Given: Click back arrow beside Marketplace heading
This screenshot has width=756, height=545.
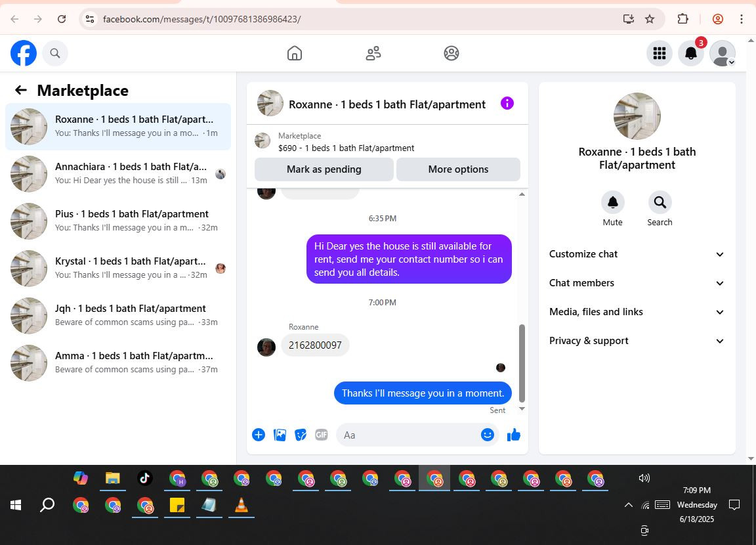Looking at the screenshot, I should tap(21, 90).
